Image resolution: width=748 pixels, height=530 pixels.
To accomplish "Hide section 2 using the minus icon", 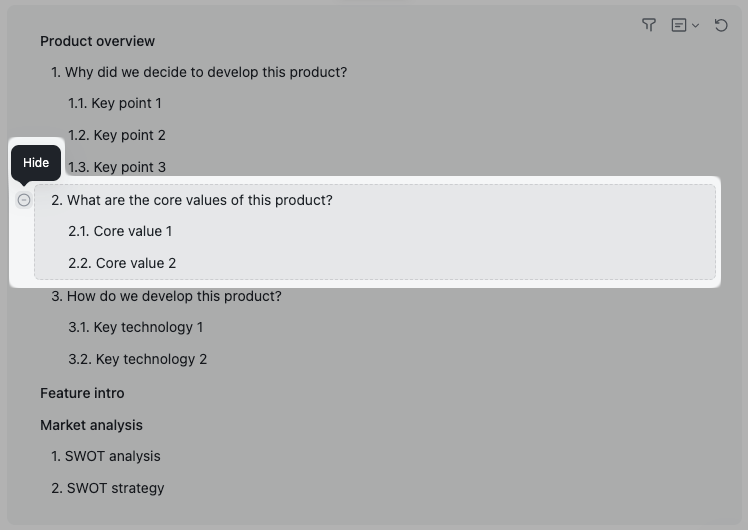I will coord(24,200).
